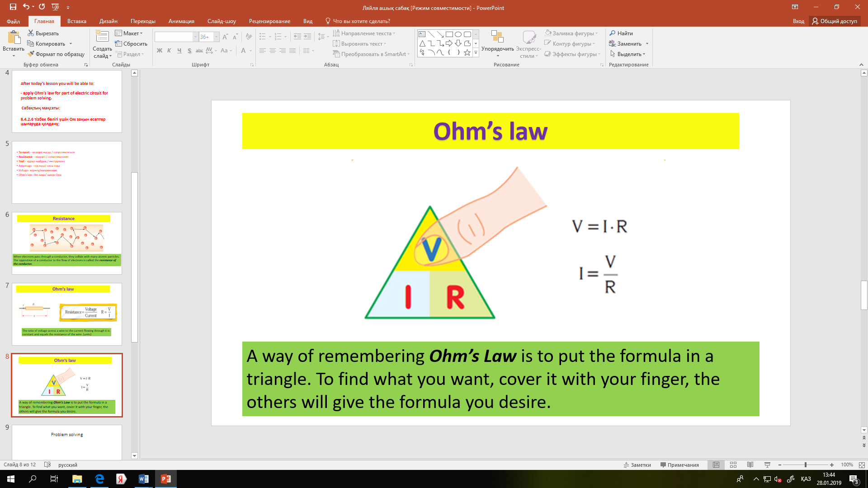This screenshot has height=488, width=868.
Task: Open the font size dropdown showing 36+
Action: [217, 37]
